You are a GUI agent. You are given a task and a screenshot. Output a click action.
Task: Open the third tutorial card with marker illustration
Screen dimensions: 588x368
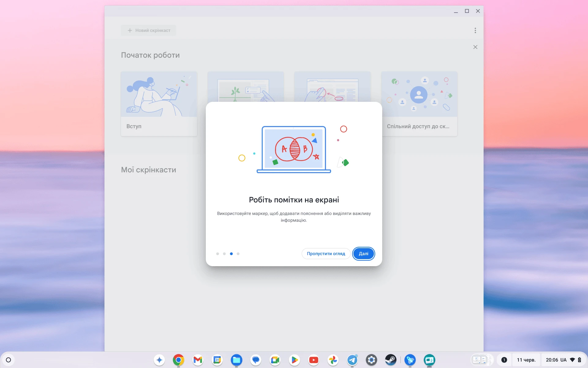(x=332, y=87)
